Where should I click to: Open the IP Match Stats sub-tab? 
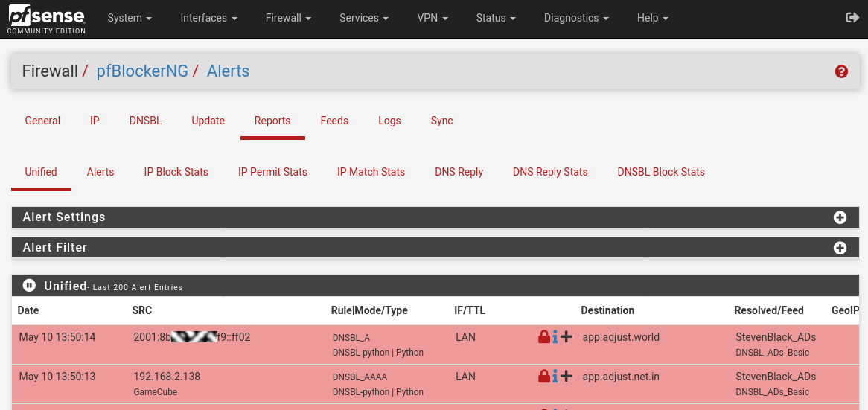click(371, 172)
